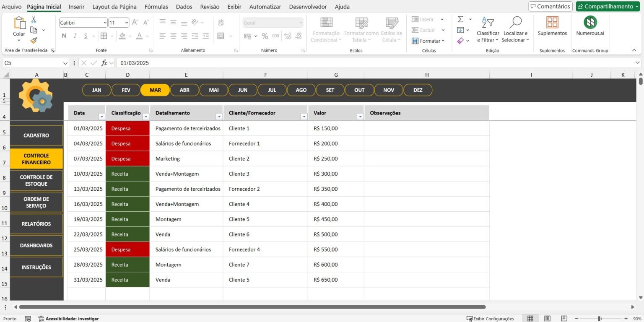Click the center align icon

173,36
